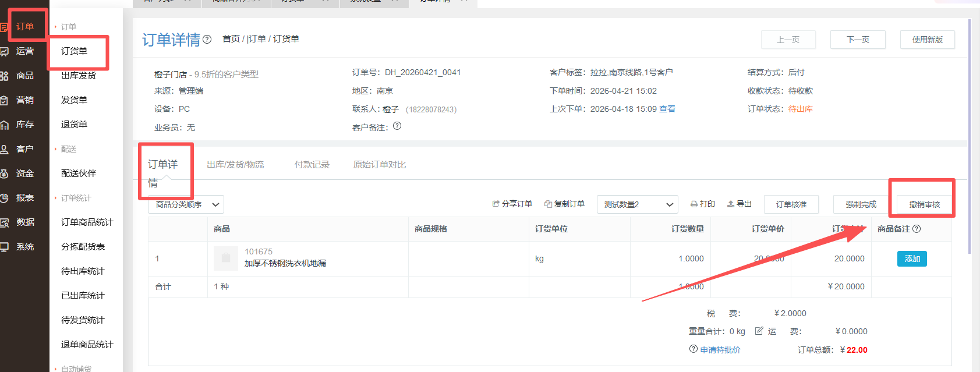Click the 订单核准 button
980x372 pixels.
(791, 204)
